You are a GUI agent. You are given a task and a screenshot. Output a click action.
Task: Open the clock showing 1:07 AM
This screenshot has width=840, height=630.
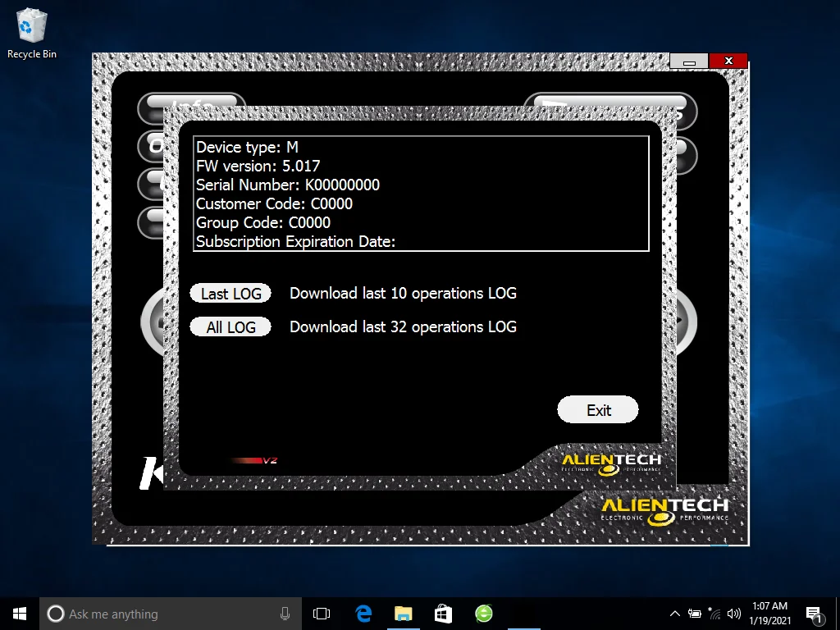(x=769, y=614)
